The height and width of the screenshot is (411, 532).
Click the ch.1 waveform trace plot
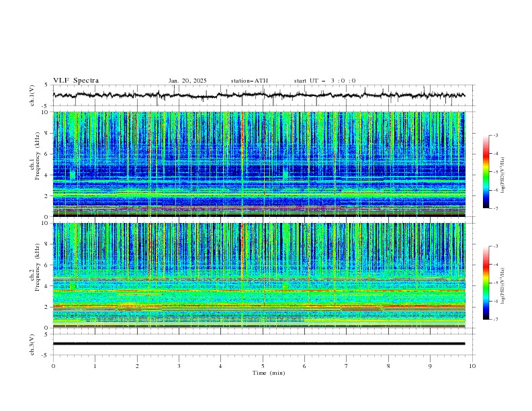click(259, 95)
